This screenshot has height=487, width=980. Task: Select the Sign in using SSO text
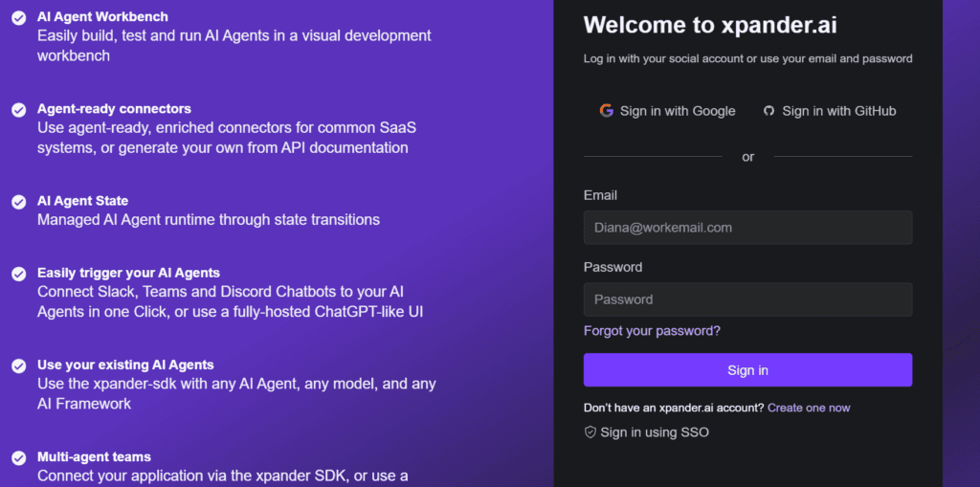[x=655, y=432]
